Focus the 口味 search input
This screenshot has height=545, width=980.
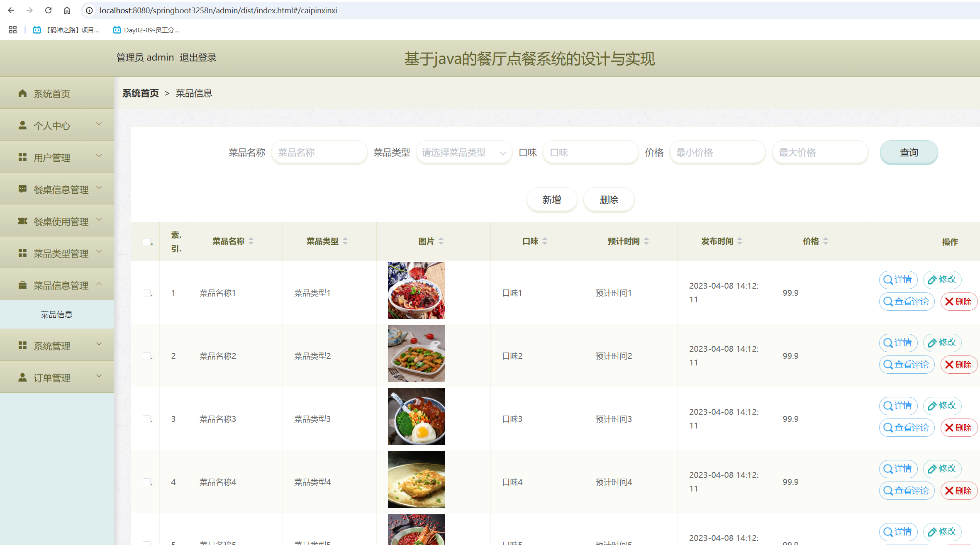(590, 153)
